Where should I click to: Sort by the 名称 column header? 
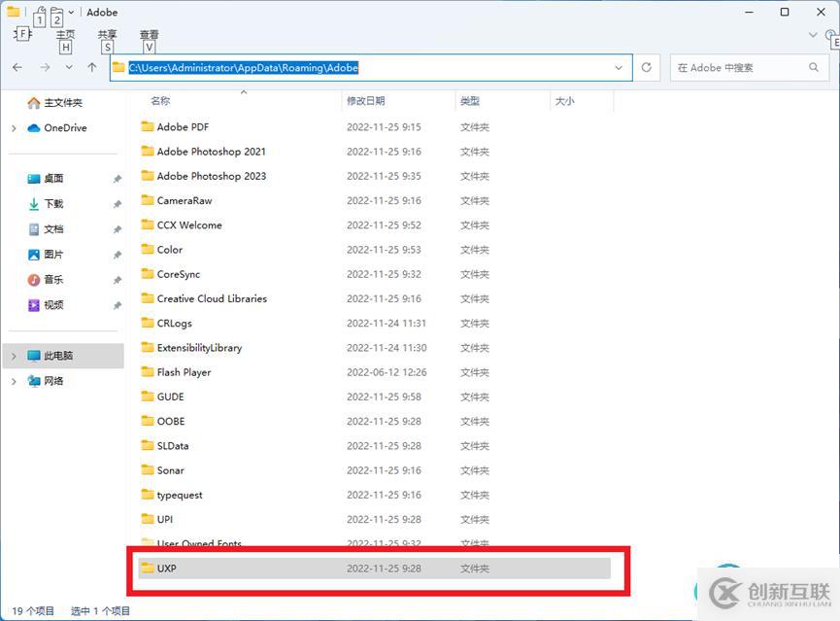[160, 101]
